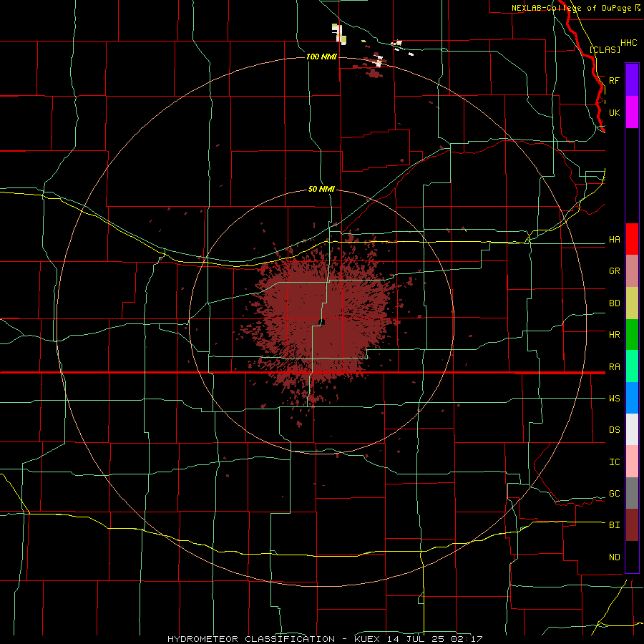Click the RF purple legend swatch
The width and height of the screenshot is (644, 644).
click(632, 80)
